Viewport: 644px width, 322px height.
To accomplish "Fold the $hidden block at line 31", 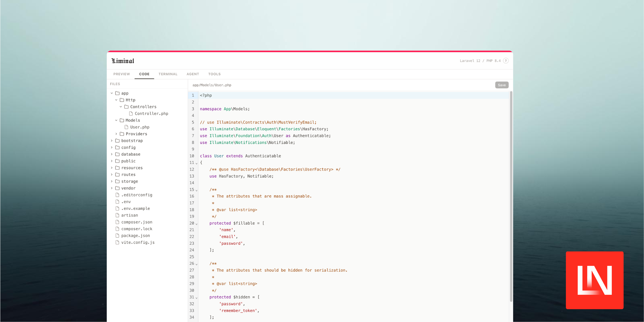I will tap(196, 297).
